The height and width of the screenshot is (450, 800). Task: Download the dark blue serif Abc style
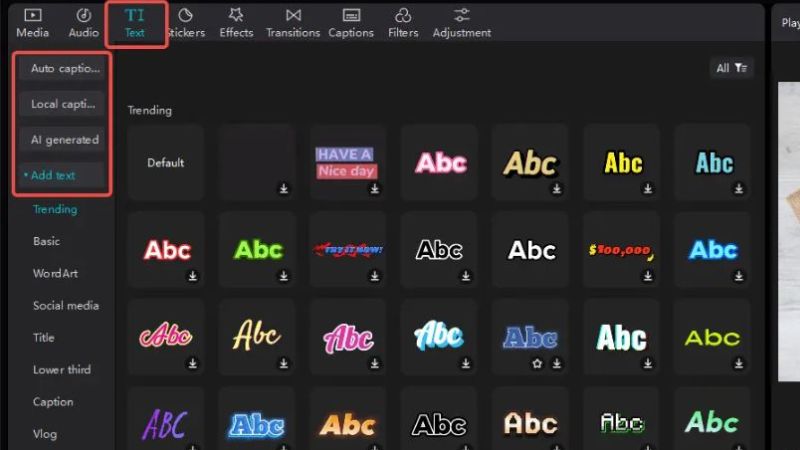point(557,363)
